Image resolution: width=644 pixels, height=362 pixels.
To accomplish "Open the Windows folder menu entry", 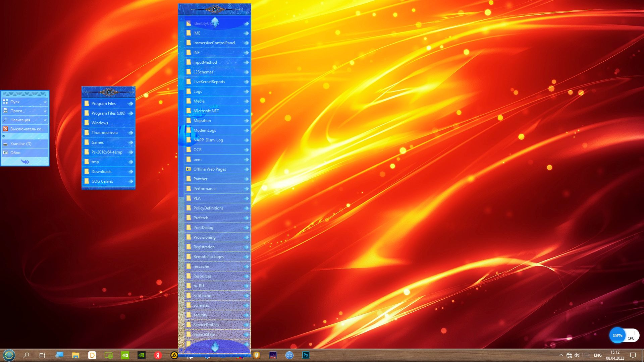I will [x=100, y=123].
